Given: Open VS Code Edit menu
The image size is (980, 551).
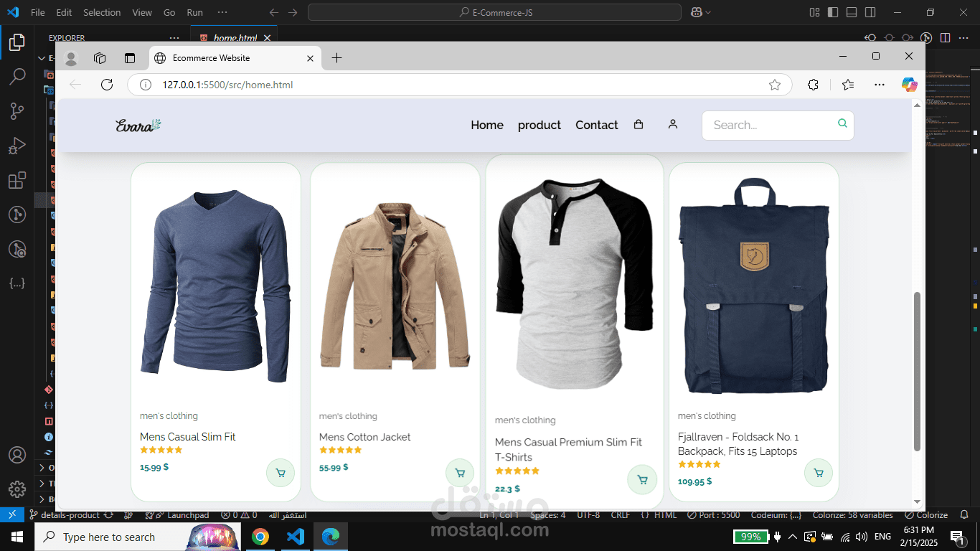Looking at the screenshot, I should 64,12.
